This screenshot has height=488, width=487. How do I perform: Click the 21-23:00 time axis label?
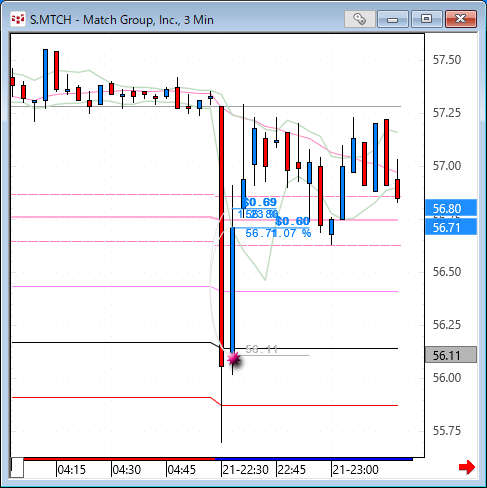[355, 470]
